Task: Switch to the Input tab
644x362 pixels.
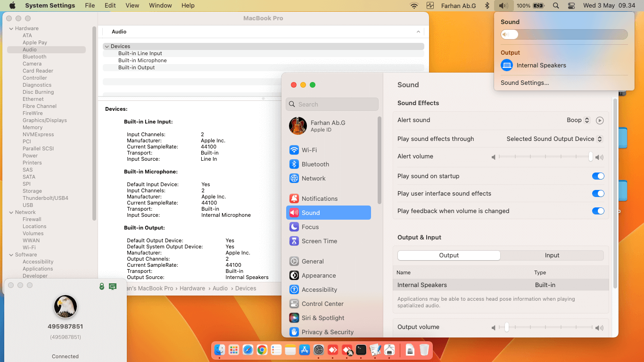Action: [552, 255]
